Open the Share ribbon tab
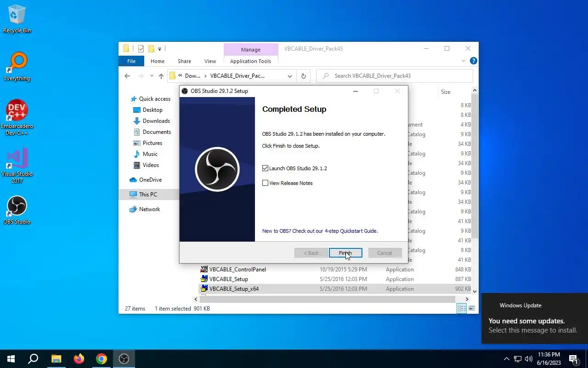This screenshot has height=368, width=588. pyautogui.click(x=184, y=61)
